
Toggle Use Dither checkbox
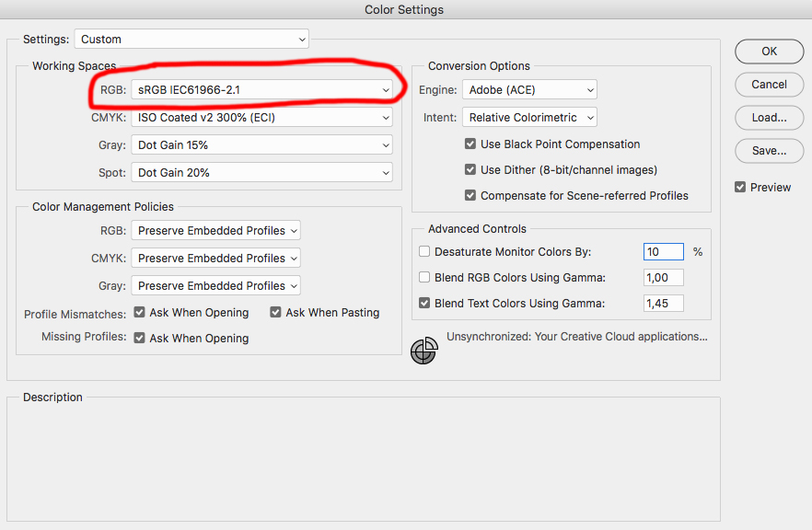coord(470,170)
